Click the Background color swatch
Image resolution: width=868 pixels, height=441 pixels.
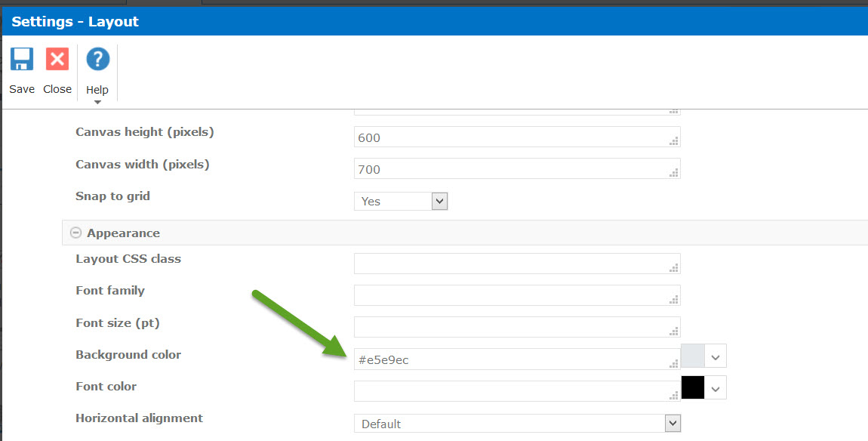pos(692,356)
